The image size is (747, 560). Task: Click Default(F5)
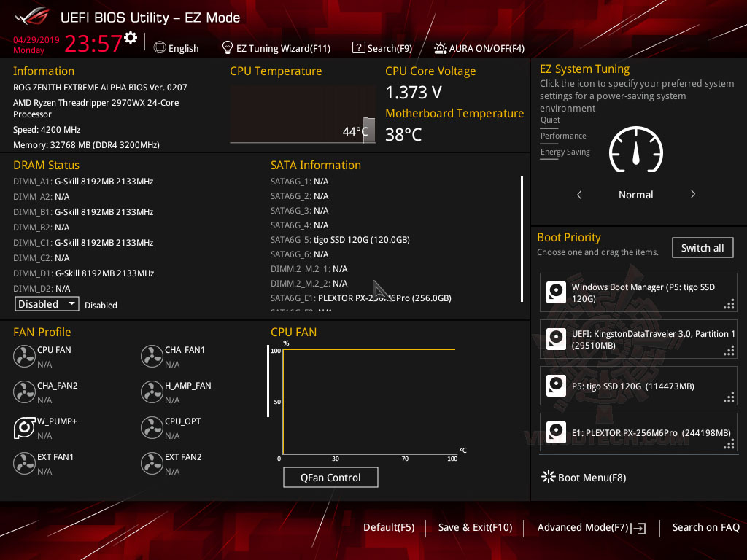click(x=389, y=527)
